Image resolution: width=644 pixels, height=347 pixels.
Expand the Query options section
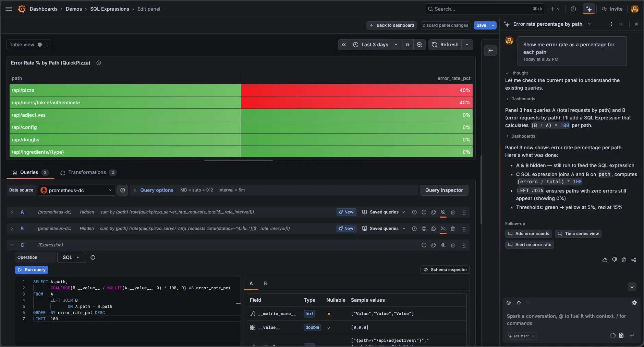pos(156,190)
